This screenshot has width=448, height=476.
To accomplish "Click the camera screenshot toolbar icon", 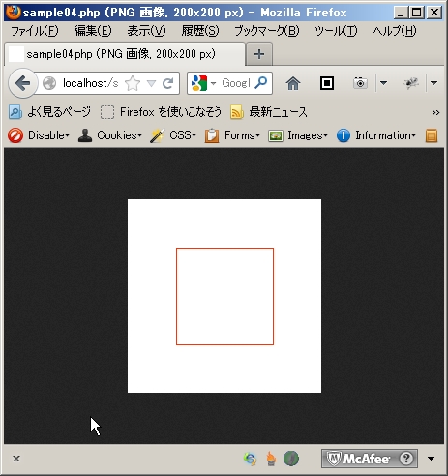I will pyautogui.click(x=360, y=83).
